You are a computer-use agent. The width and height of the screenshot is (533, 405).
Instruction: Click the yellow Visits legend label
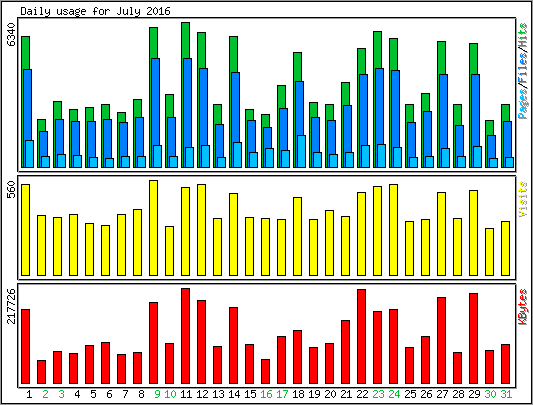point(523,199)
